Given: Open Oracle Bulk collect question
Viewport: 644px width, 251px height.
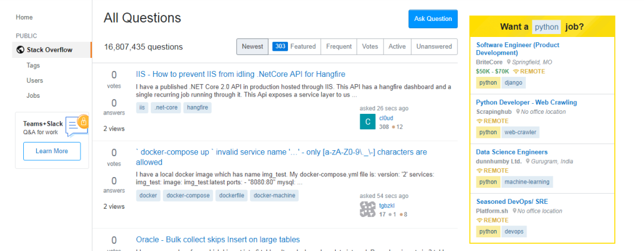Looking at the screenshot, I should (x=218, y=240).
